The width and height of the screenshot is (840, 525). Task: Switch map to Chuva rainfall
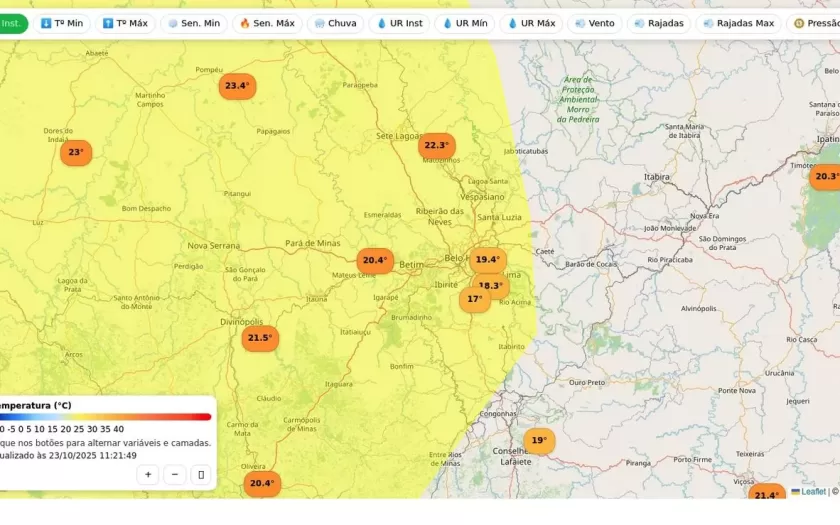[334, 23]
